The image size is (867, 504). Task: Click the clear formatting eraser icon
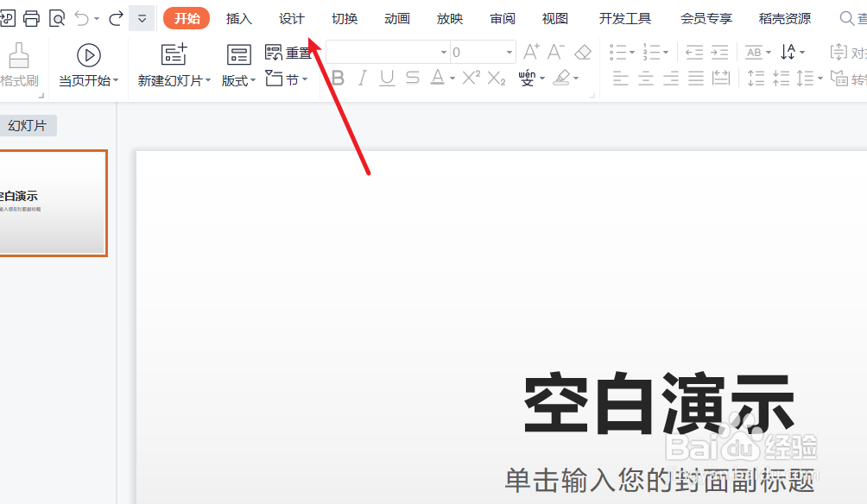point(583,52)
